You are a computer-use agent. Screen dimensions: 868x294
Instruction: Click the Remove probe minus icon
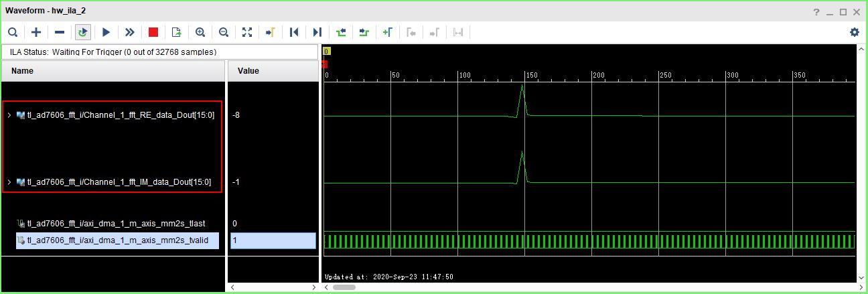pyautogui.click(x=60, y=32)
